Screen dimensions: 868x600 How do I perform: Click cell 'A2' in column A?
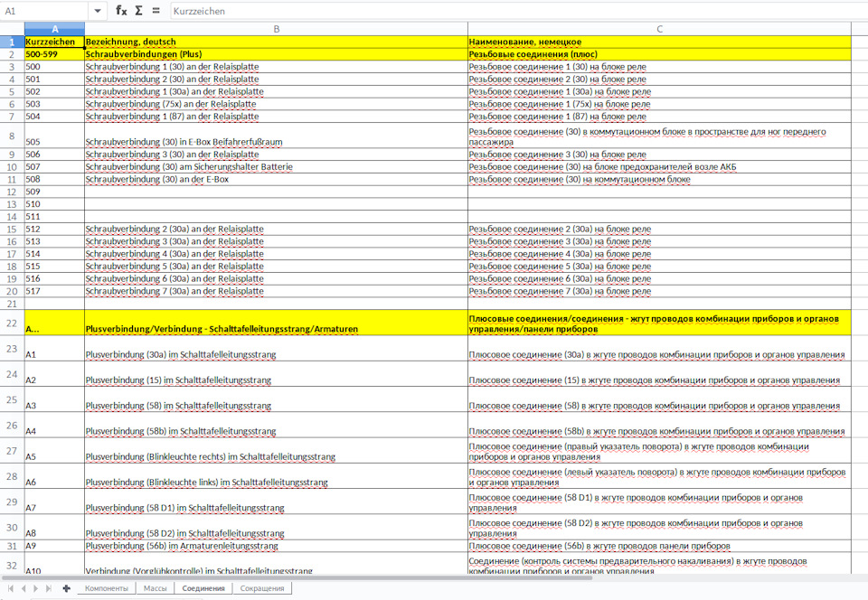[54, 374]
